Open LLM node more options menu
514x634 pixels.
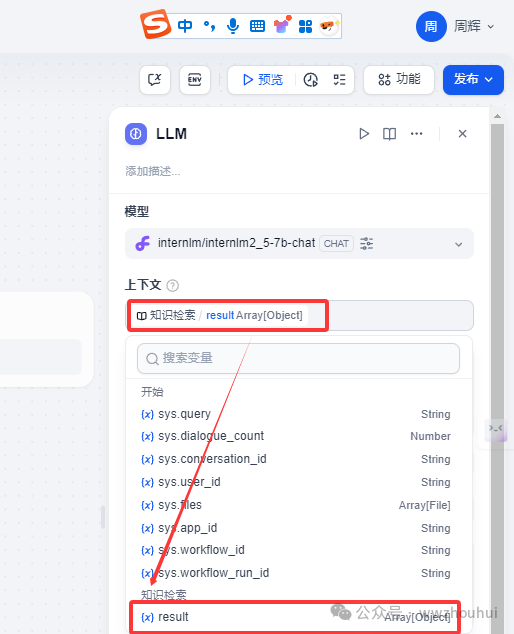pos(417,134)
